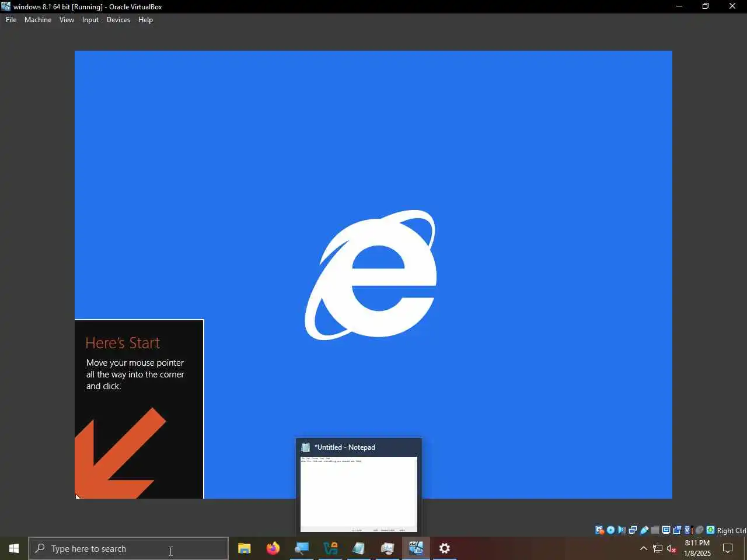Click the VirtualBox CPU/virtualization status icon
Screen dimensions: 747x560
pos(688,530)
